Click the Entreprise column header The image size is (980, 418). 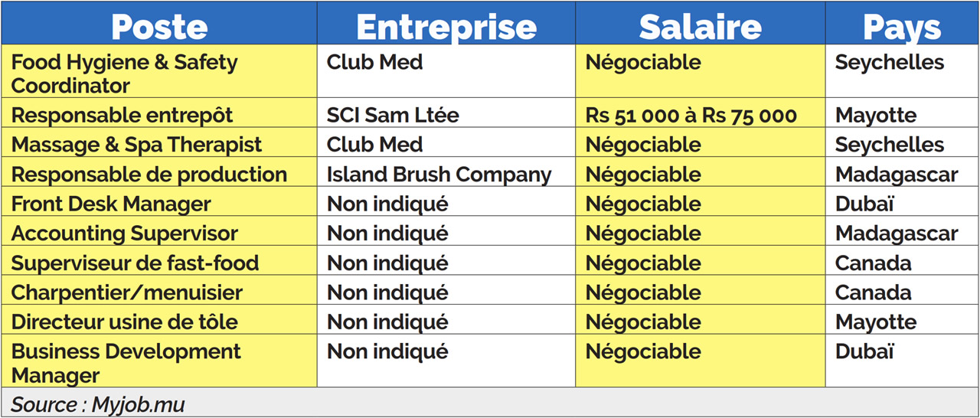(446, 27)
